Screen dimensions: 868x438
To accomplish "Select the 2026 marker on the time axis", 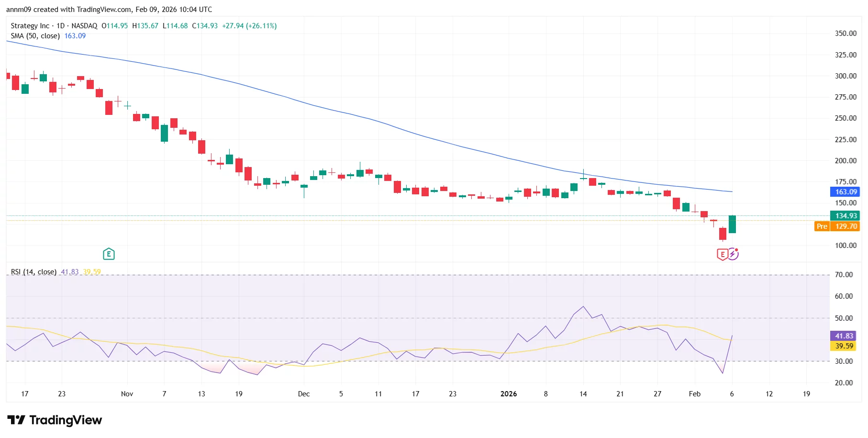I will tap(509, 394).
